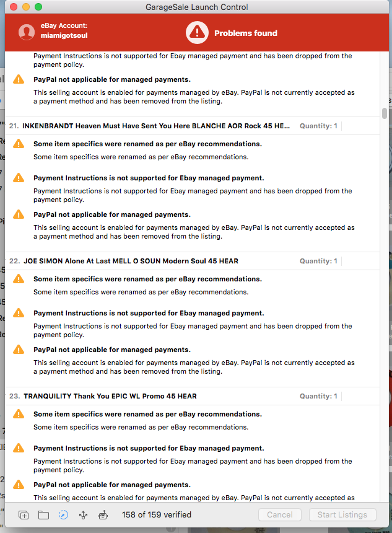Click Quantity: 1 for listing 22
The width and height of the screenshot is (392, 533).
(318, 261)
